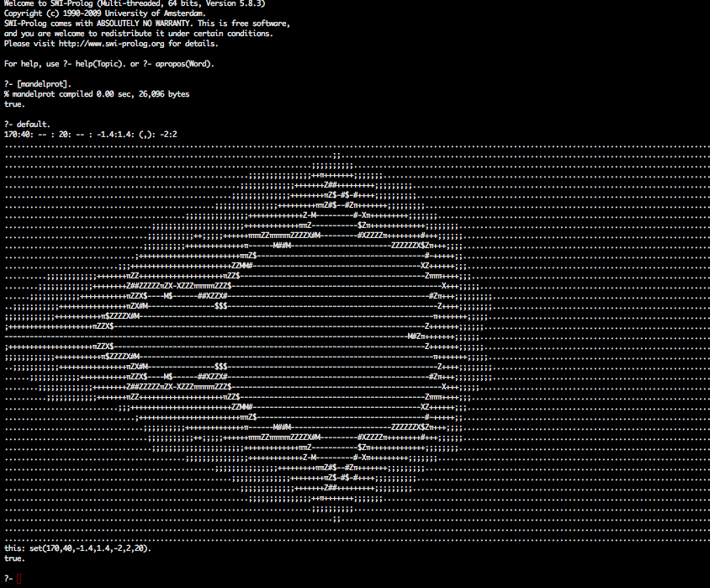The height and width of the screenshot is (588, 710).
Task: Click the red cursor at the prompt
Action: pos(19,579)
